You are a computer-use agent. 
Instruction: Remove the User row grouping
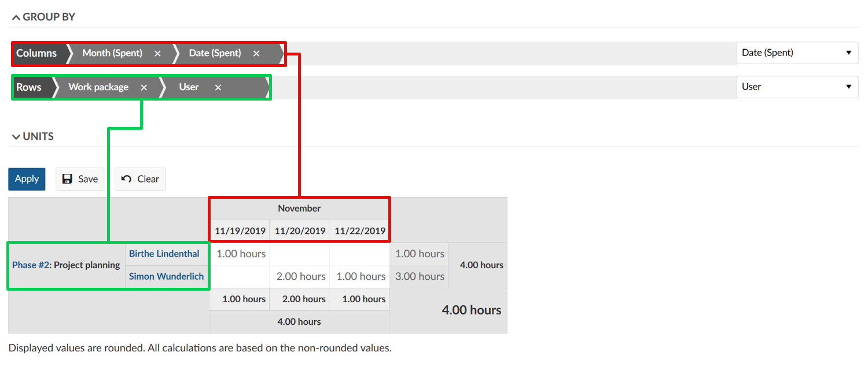[218, 87]
